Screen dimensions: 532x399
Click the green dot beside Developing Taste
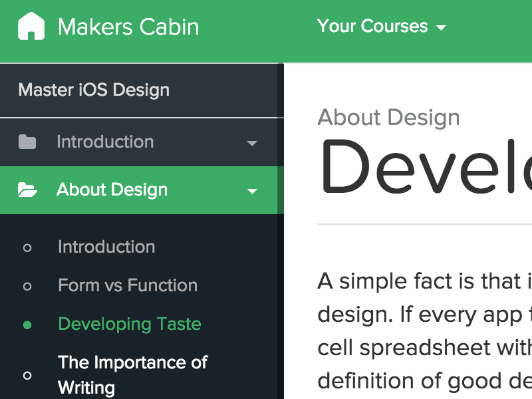tap(27, 324)
